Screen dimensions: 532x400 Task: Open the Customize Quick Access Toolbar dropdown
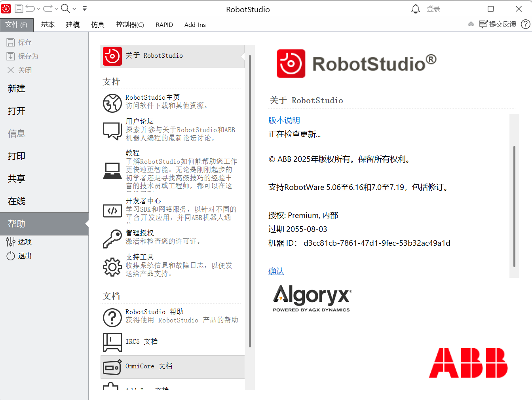coord(85,9)
